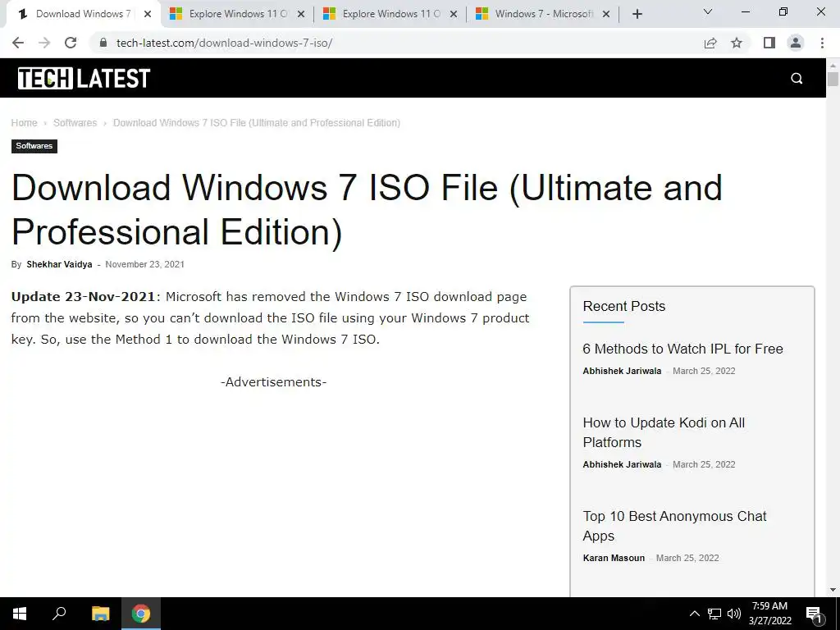This screenshot has height=630, width=840.
Task: Share this page icon in address bar
Action: tap(710, 43)
